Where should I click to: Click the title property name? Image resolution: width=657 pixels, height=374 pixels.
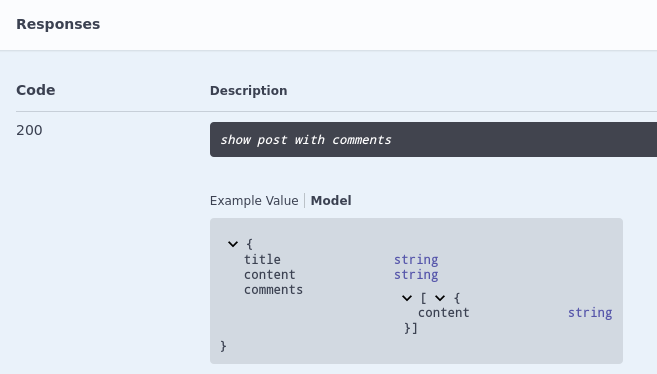[262, 260]
